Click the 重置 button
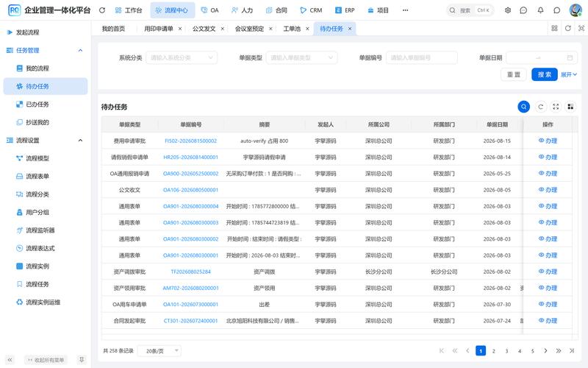The height and width of the screenshot is (368, 588). pos(514,75)
